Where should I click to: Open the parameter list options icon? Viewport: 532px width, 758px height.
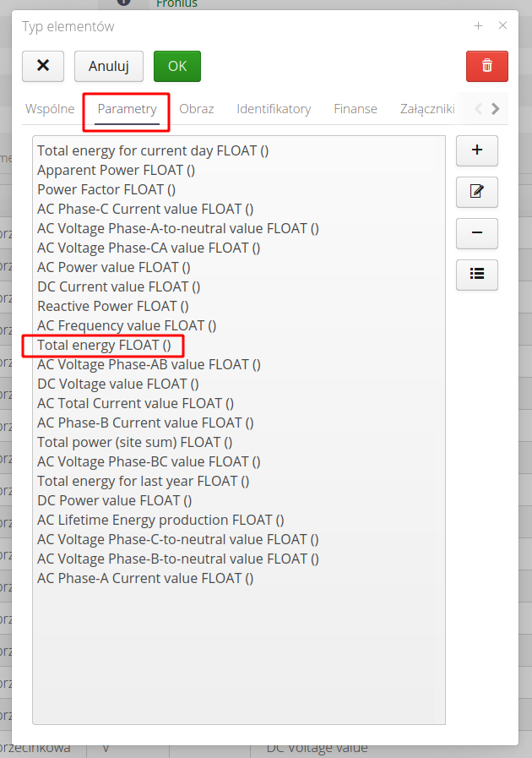pos(476,275)
